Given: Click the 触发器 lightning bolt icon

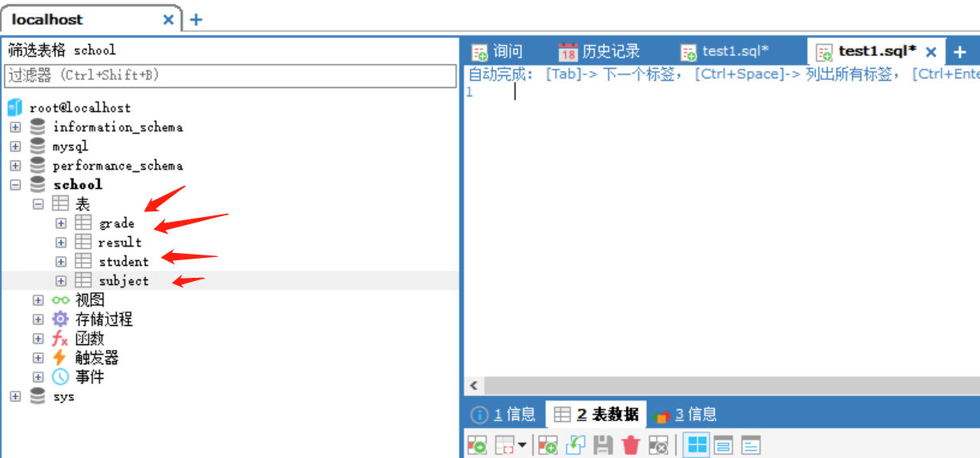Looking at the screenshot, I should pyautogui.click(x=59, y=357).
